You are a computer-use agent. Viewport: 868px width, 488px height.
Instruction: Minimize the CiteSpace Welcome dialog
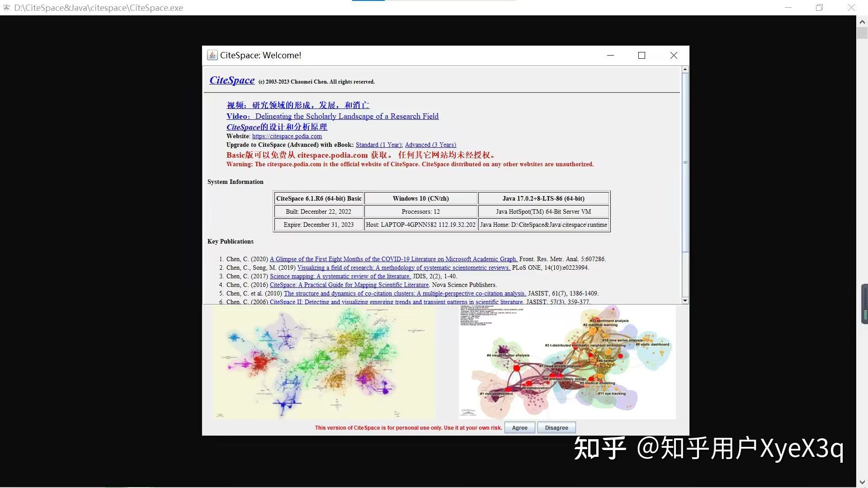(610, 55)
